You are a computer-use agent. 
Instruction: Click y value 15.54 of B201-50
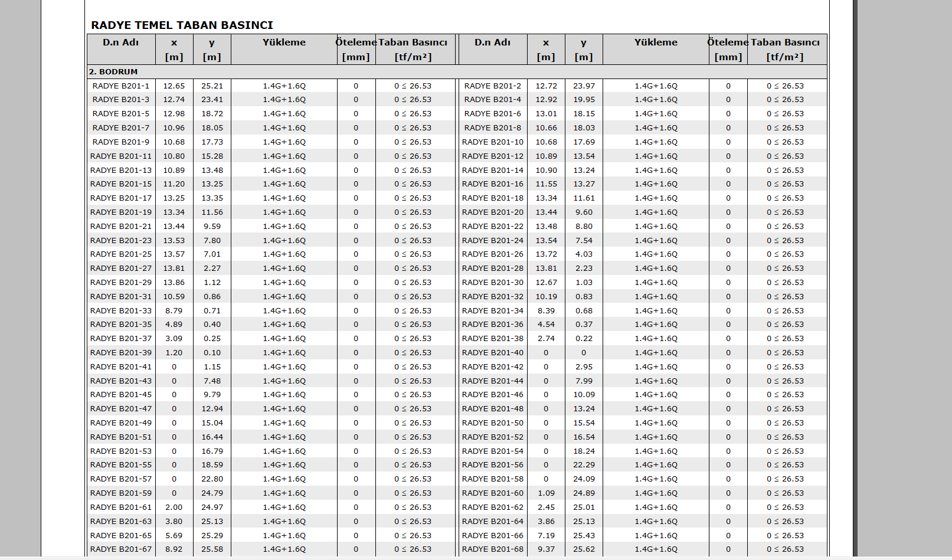pos(584,423)
